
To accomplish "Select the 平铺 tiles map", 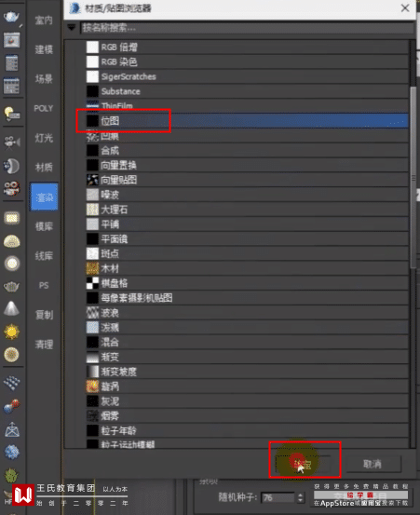I will point(247,224).
